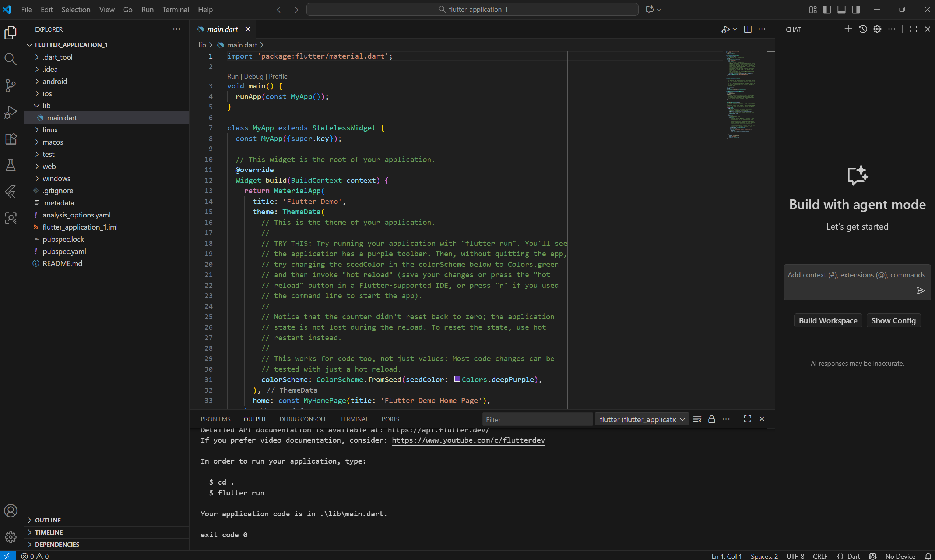Open the youtube.com/c/flutterdev link
Viewport: 935px width, 560px height.
pyautogui.click(x=468, y=440)
